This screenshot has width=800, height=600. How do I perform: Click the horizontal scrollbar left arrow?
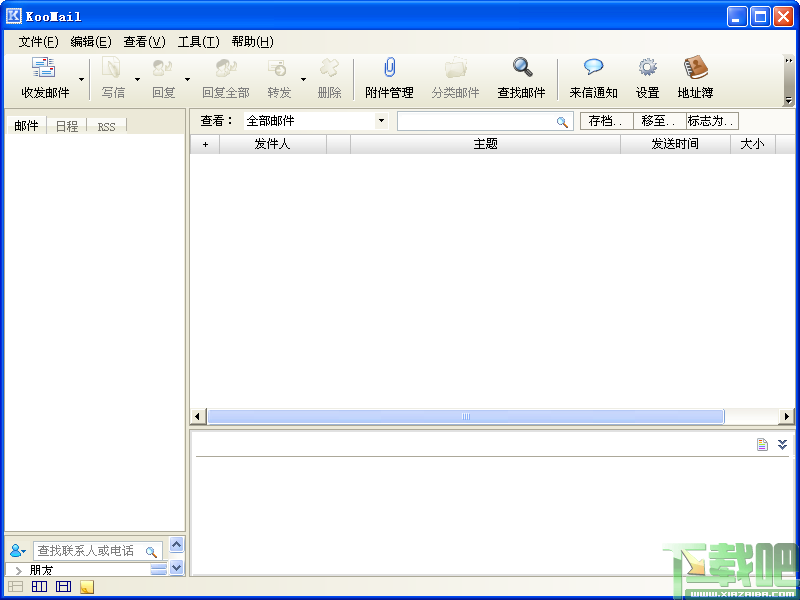pos(198,416)
